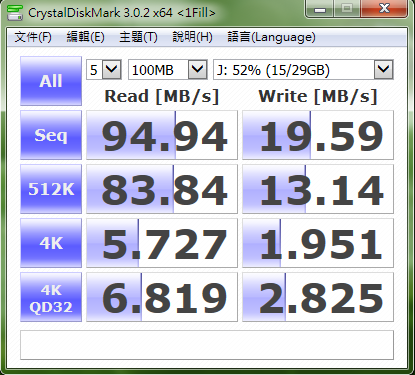The height and width of the screenshot is (375, 415).
Task: Open the 說明(H) menu
Action: (192, 37)
